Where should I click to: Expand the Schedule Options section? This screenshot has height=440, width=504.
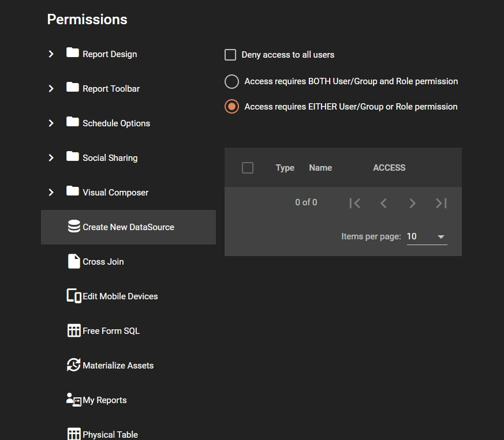[x=51, y=123]
